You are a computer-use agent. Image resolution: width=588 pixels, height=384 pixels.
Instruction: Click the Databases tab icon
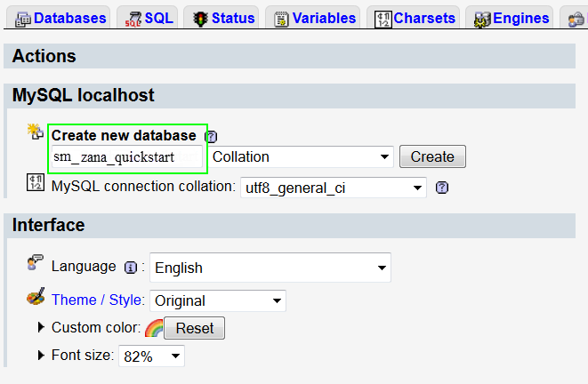(23, 19)
